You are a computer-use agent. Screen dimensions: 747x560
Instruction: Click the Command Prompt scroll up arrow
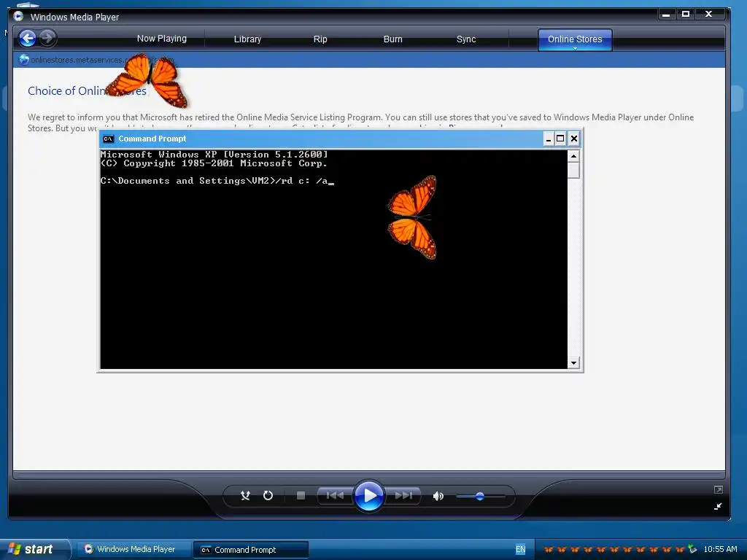(573, 156)
